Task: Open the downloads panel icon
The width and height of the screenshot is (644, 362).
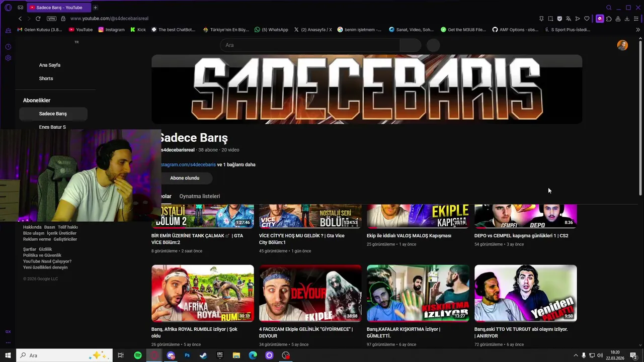Action: point(627,19)
